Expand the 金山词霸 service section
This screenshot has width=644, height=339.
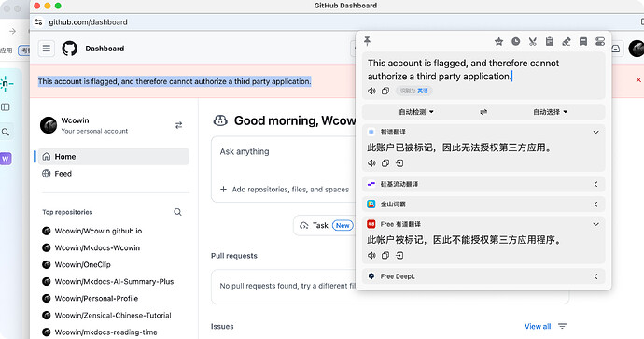point(596,205)
